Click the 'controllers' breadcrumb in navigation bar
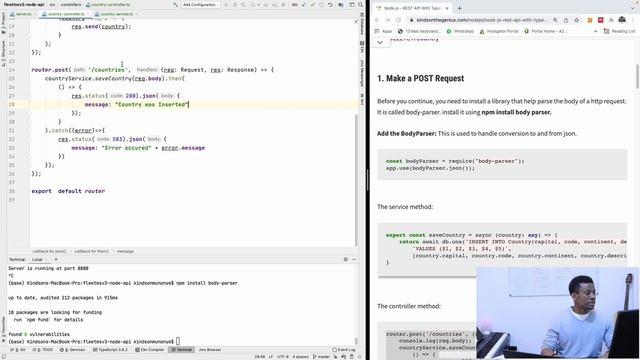Viewport: 640px width, 360px height. (x=71, y=4)
